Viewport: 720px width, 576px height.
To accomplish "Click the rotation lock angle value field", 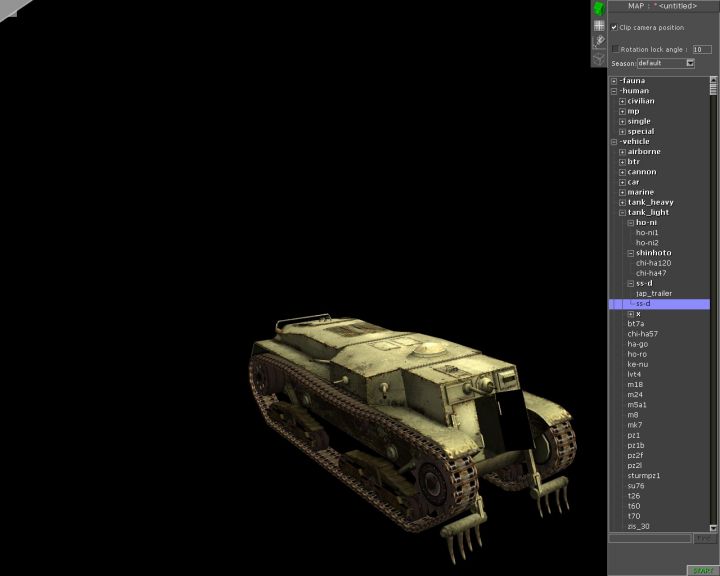I will coord(701,48).
